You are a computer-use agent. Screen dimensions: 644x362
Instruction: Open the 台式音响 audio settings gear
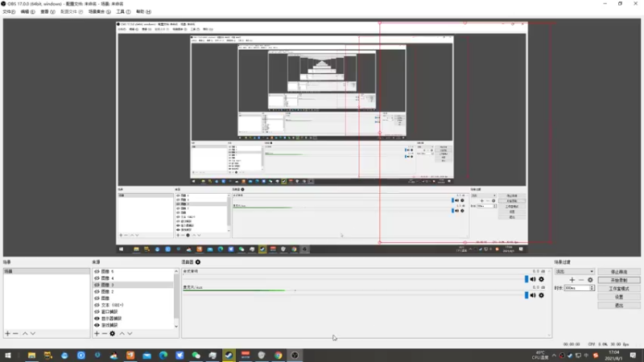coord(541,279)
